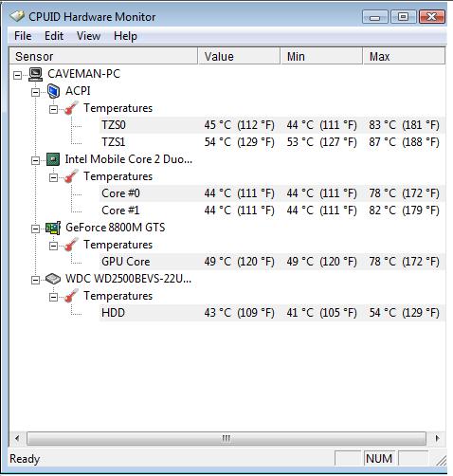Select the GPU Core sensor row
This screenshot has height=476, width=453.
point(272,262)
